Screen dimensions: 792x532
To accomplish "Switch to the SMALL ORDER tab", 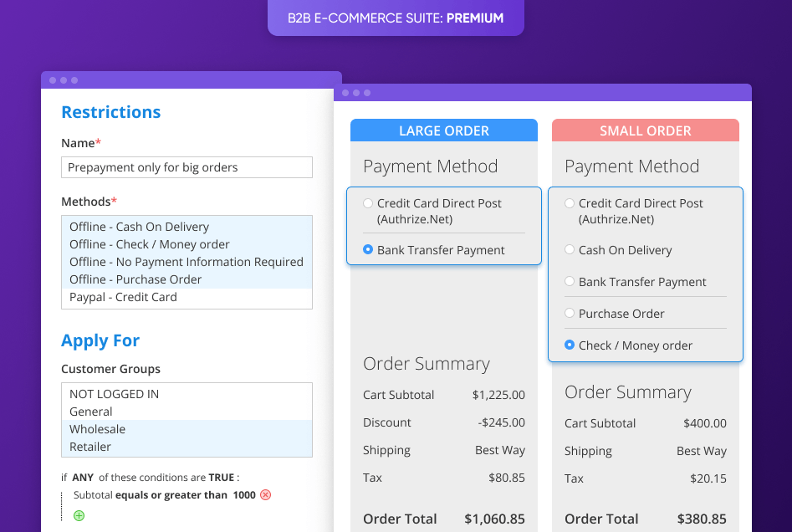I will point(645,130).
